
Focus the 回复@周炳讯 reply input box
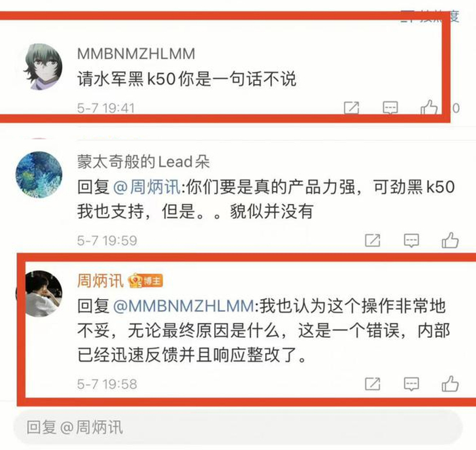(x=238, y=428)
